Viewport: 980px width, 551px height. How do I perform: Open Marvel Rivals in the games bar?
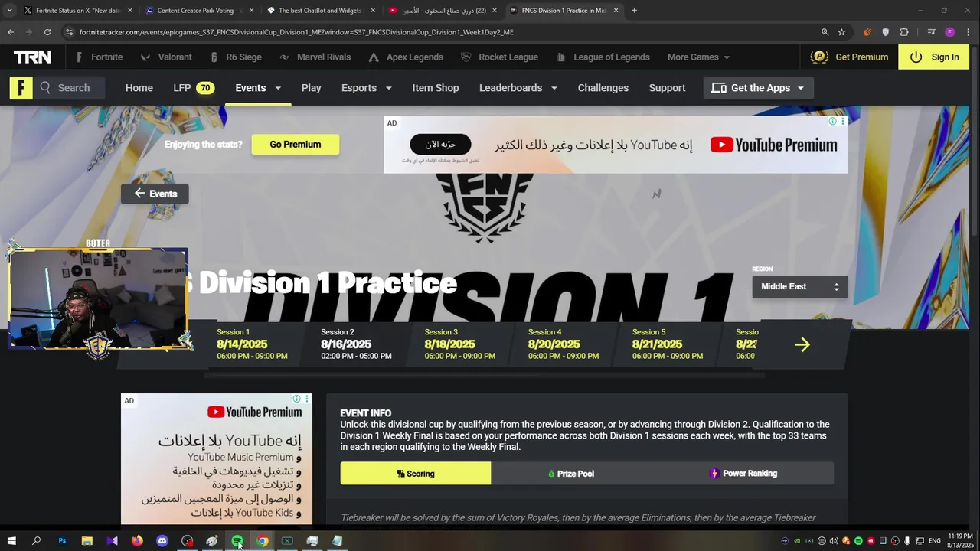[x=315, y=57]
